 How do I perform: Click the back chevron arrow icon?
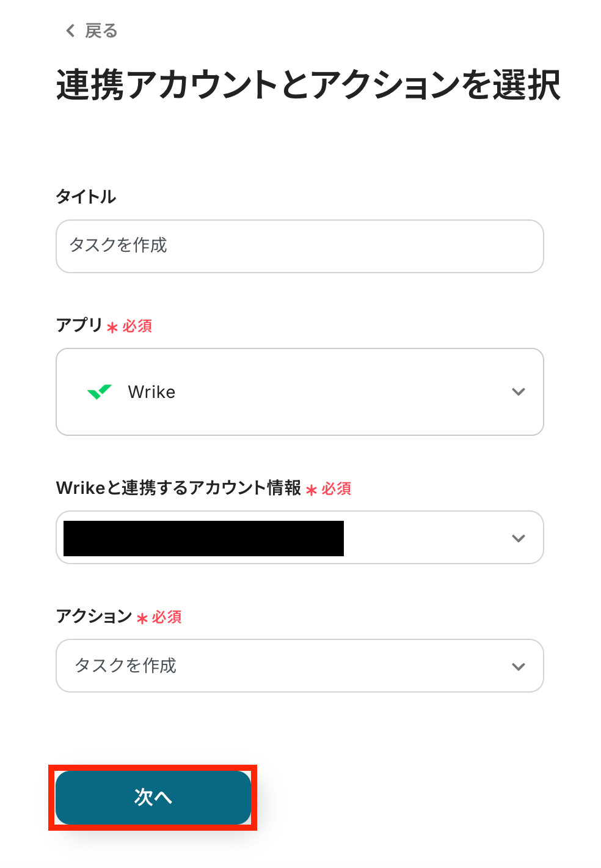(70, 31)
